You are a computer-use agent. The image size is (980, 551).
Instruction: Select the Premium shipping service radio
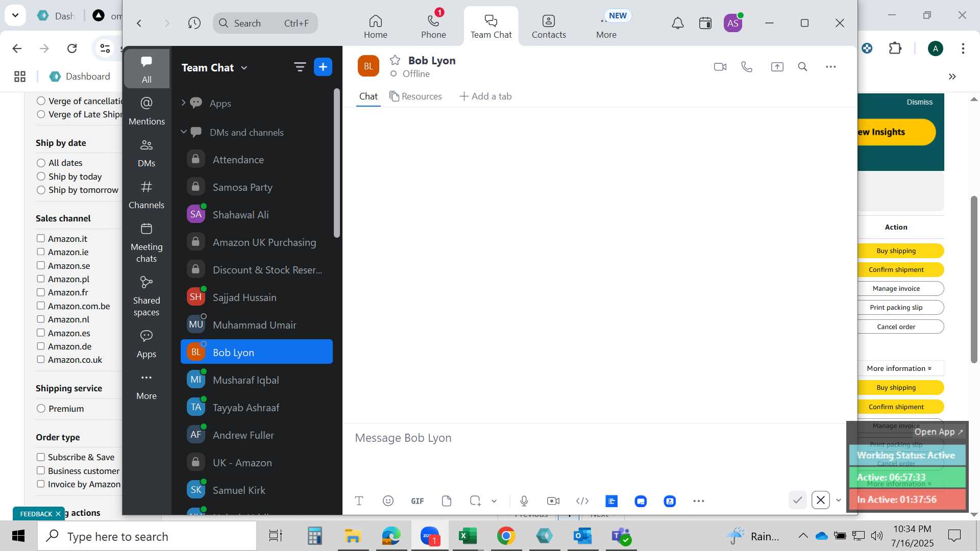click(41, 409)
